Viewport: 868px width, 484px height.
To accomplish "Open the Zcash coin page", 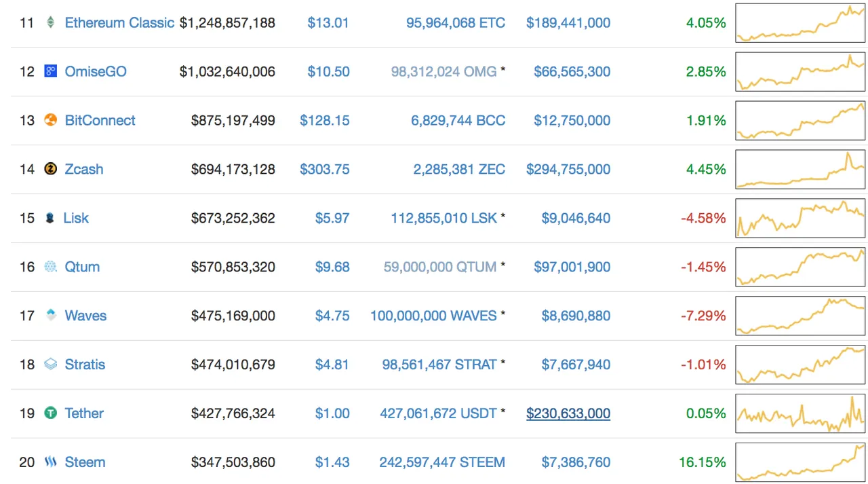I will (x=84, y=169).
